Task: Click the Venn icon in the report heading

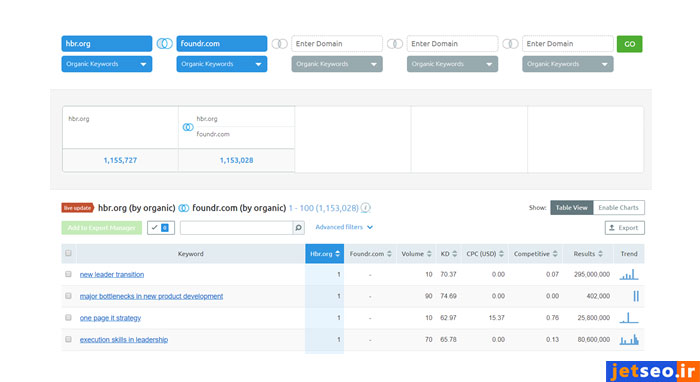Action: coord(183,208)
